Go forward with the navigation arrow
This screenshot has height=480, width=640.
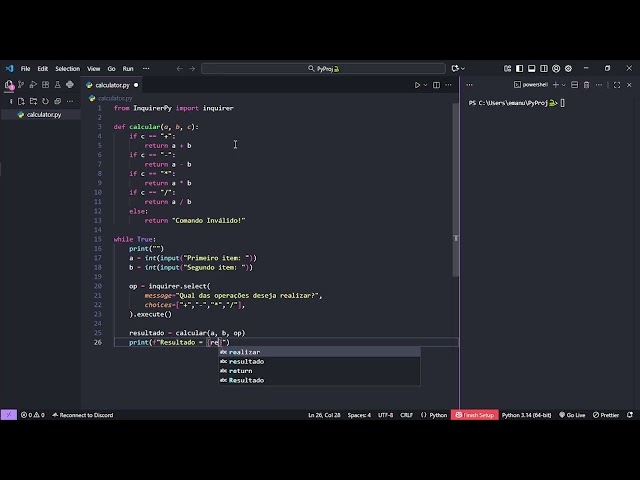pyautogui.click(x=192, y=69)
